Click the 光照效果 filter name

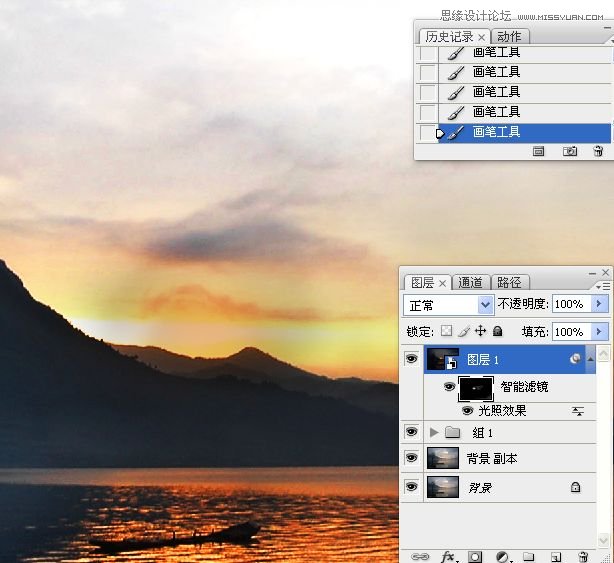click(x=502, y=411)
